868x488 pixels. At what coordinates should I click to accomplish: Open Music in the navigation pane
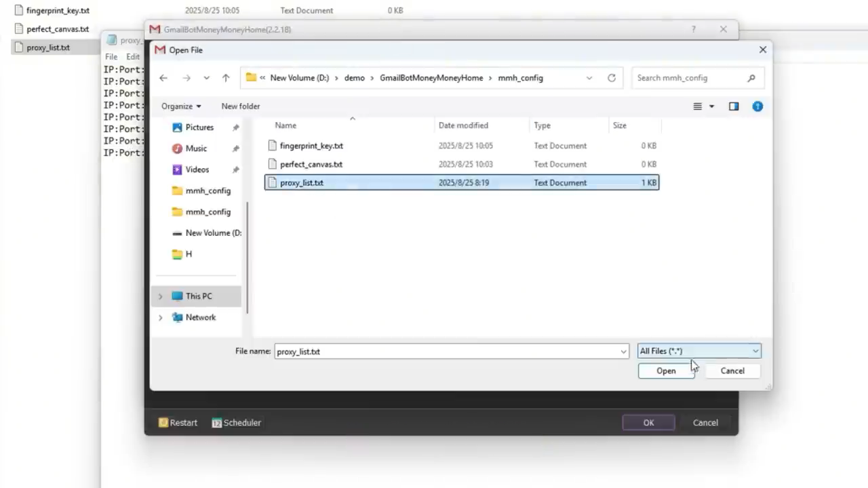tap(196, 148)
